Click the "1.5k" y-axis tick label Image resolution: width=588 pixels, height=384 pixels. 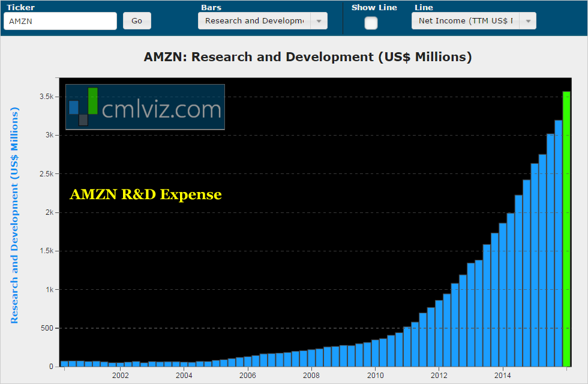point(47,251)
